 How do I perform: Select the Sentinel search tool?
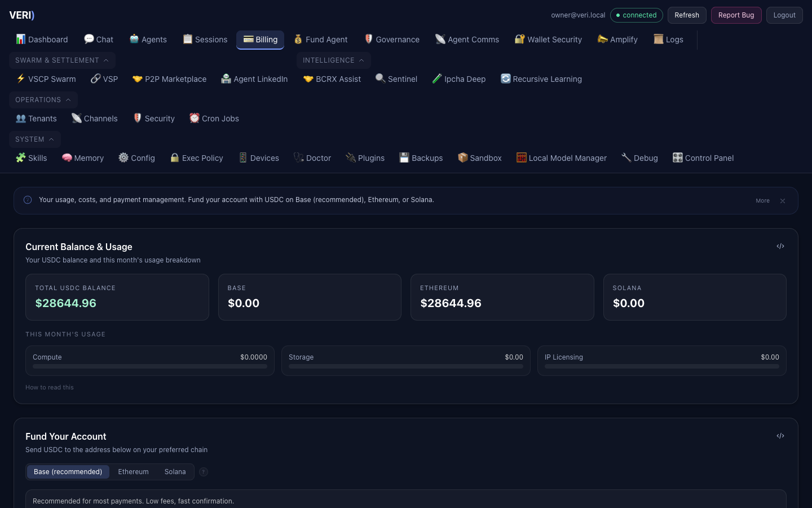[x=396, y=79]
